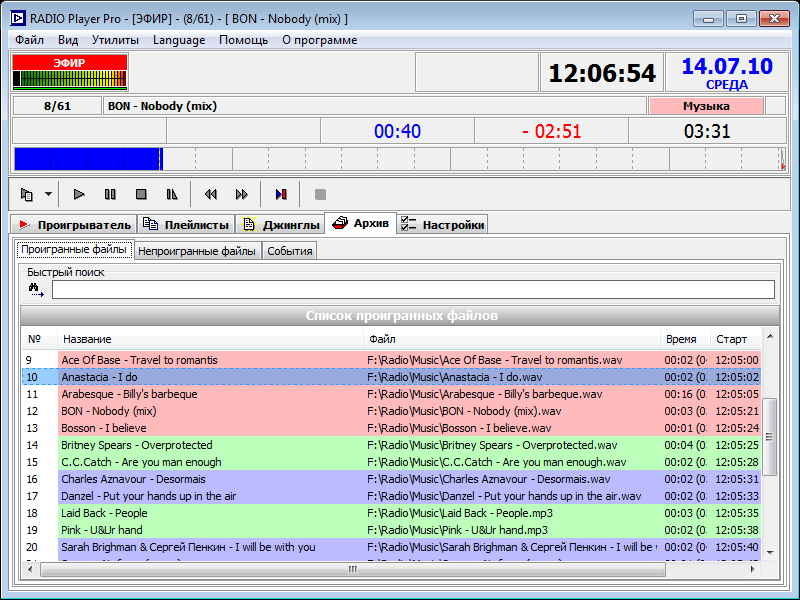Viewport: 800px width, 600px height.
Task: Click the Музыка category label
Action: (x=706, y=106)
